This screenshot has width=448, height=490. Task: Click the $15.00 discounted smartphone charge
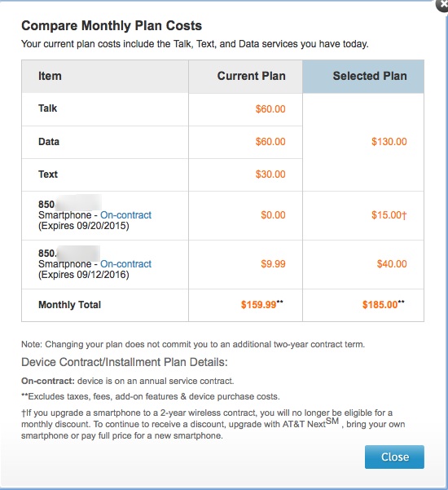click(389, 215)
